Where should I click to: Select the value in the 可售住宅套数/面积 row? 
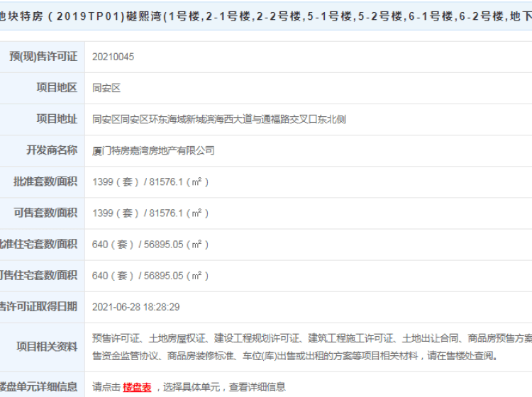(x=150, y=276)
